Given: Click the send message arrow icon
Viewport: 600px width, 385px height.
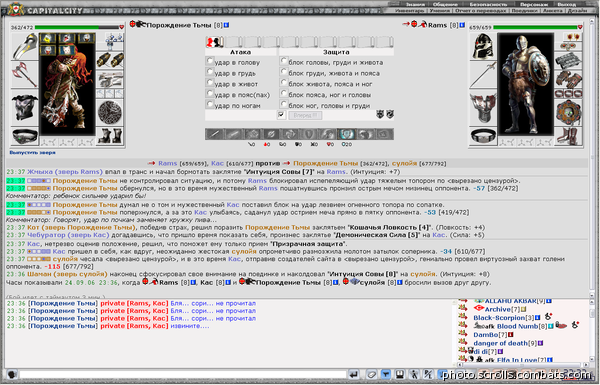Looking at the screenshot, I should tap(354, 375).
